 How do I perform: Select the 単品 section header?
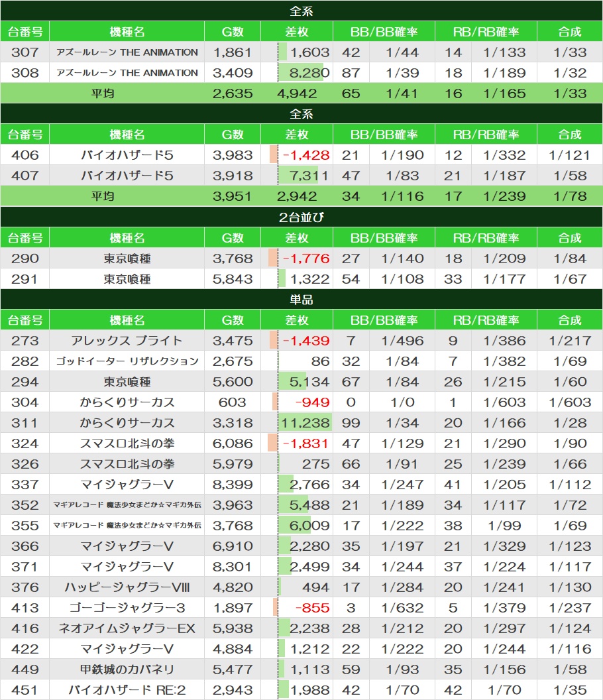[x=301, y=299]
